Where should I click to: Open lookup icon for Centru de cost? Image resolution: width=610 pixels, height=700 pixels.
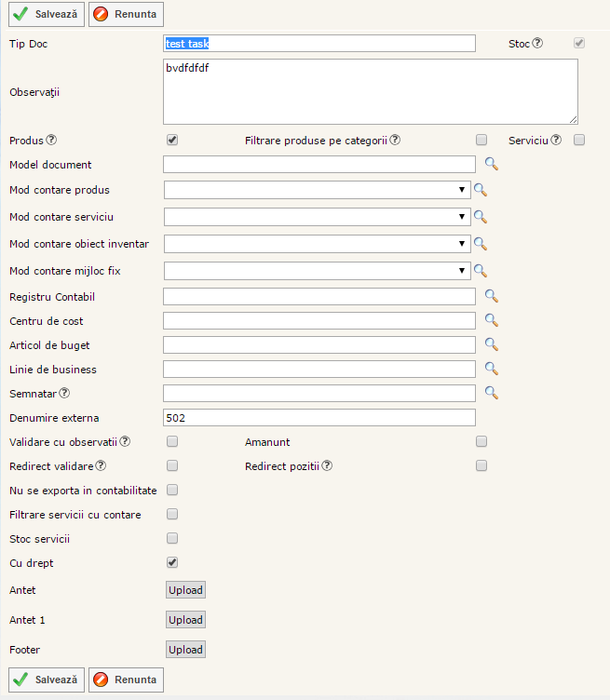tap(491, 321)
